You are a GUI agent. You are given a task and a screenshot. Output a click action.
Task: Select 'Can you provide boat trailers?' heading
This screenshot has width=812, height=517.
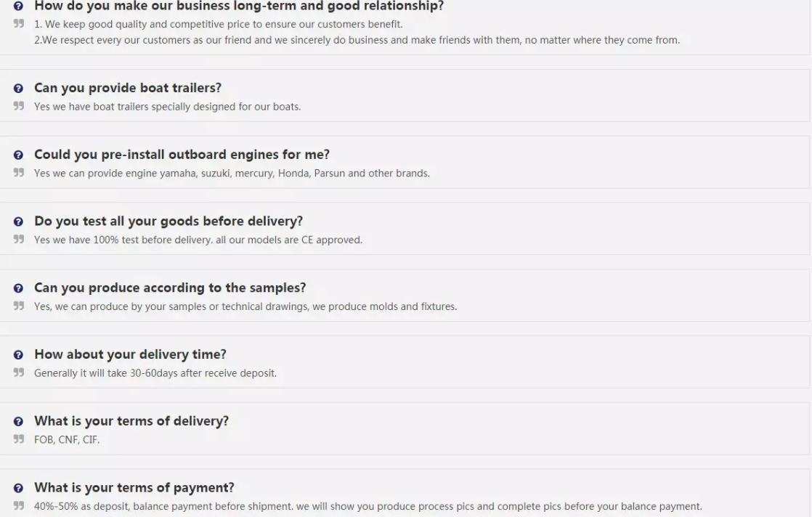click(x=128, y=88)
